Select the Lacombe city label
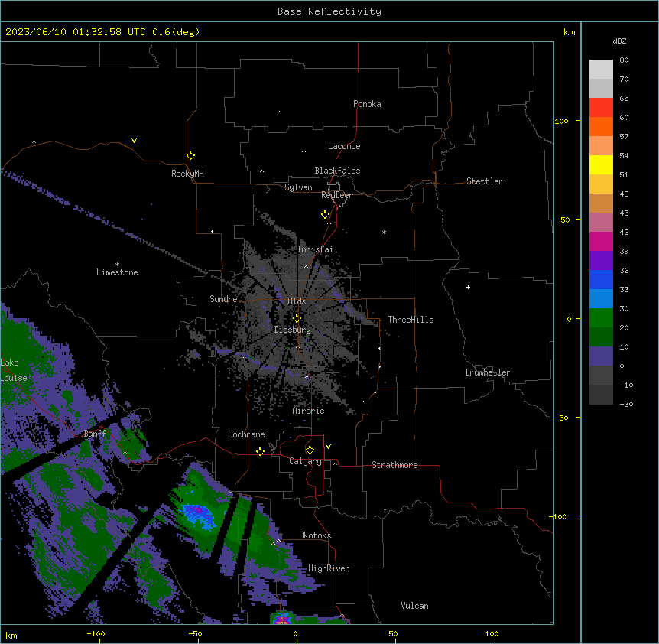The height and width of the screenshot is (644, 659). click(x=344, y=146)
